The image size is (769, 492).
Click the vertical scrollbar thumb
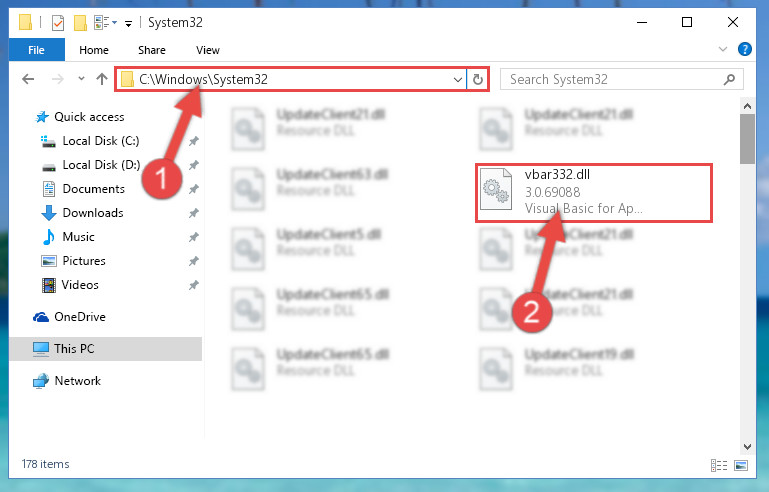747,139
